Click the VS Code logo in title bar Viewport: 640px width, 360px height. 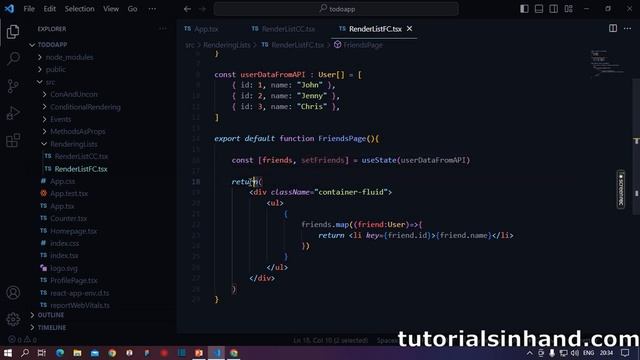point(9,9)
